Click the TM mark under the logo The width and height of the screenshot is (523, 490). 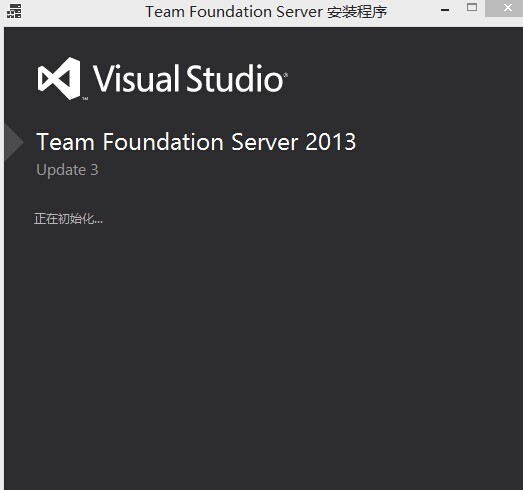[85, 98]
